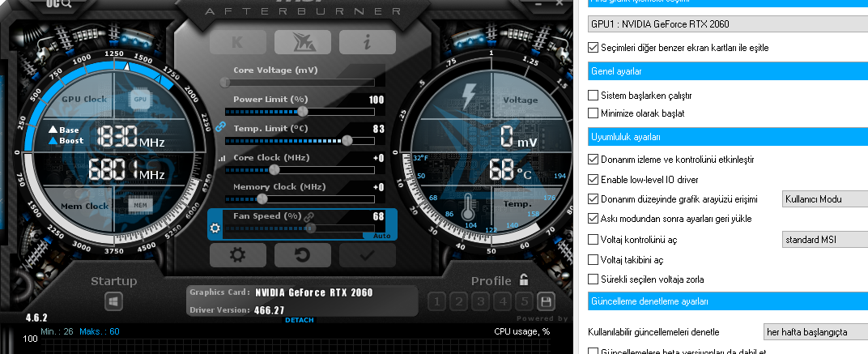This screenshot has height=354, width=868.
Task: Select profile slot 2
Action: (x=459, y=302)
